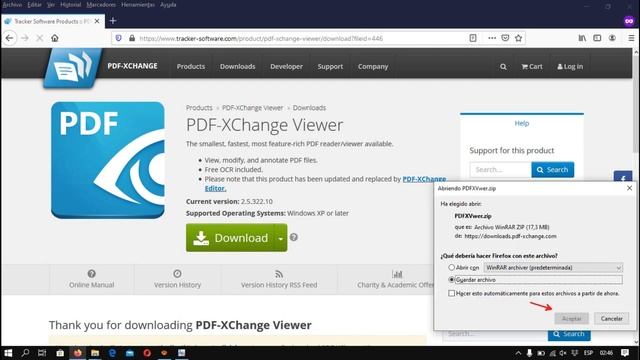Open the Online Manual

pos(91,279)
